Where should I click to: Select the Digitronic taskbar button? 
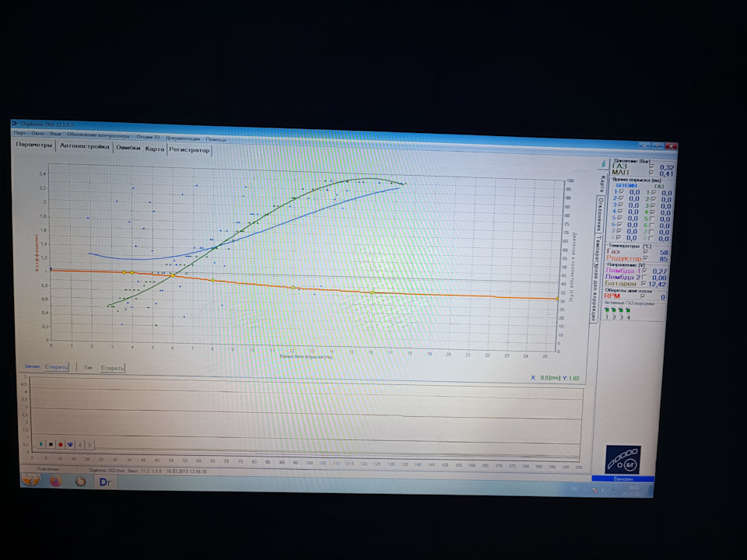105,482
